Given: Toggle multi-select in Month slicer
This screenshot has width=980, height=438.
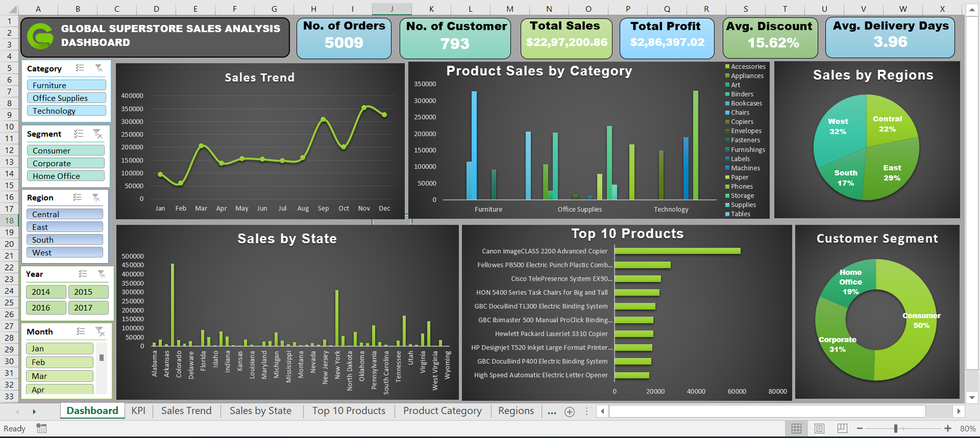Looking at the screenshot, I should pyautogui.click(x=81, y=331).
